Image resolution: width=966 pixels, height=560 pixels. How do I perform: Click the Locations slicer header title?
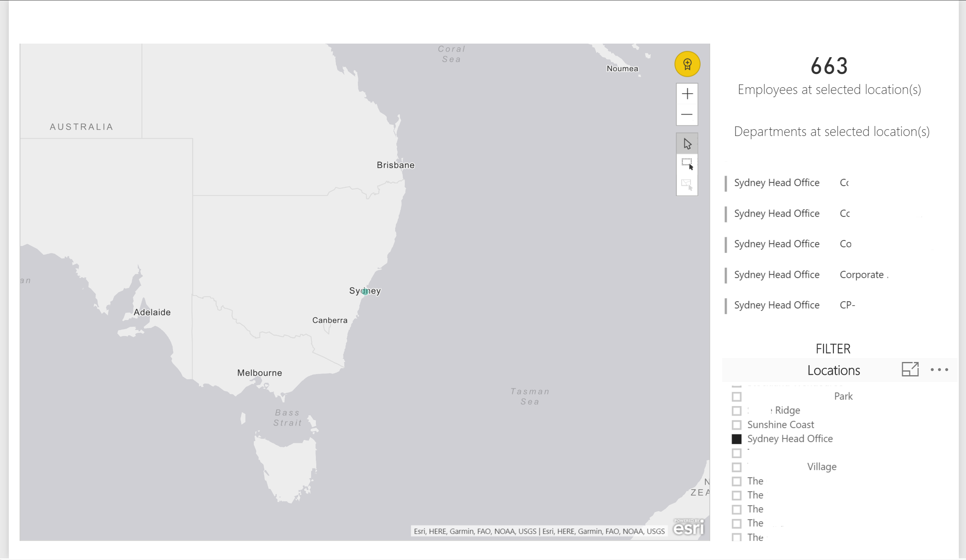pos(833,370)
